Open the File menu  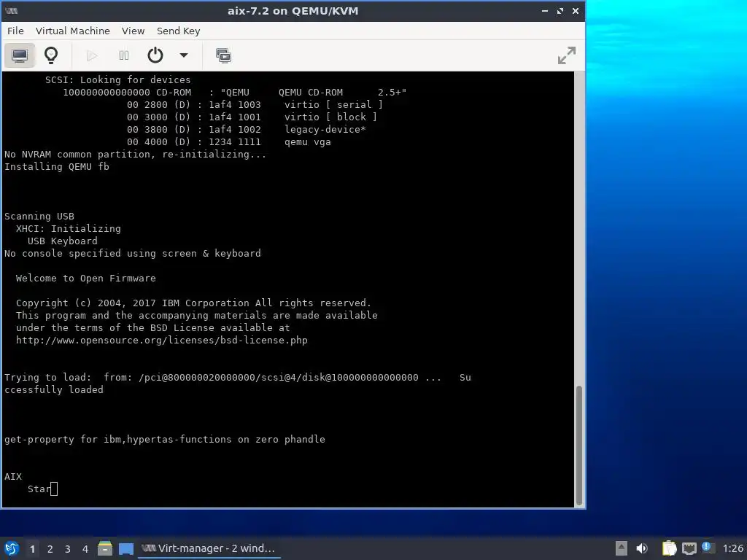point(15,31)
